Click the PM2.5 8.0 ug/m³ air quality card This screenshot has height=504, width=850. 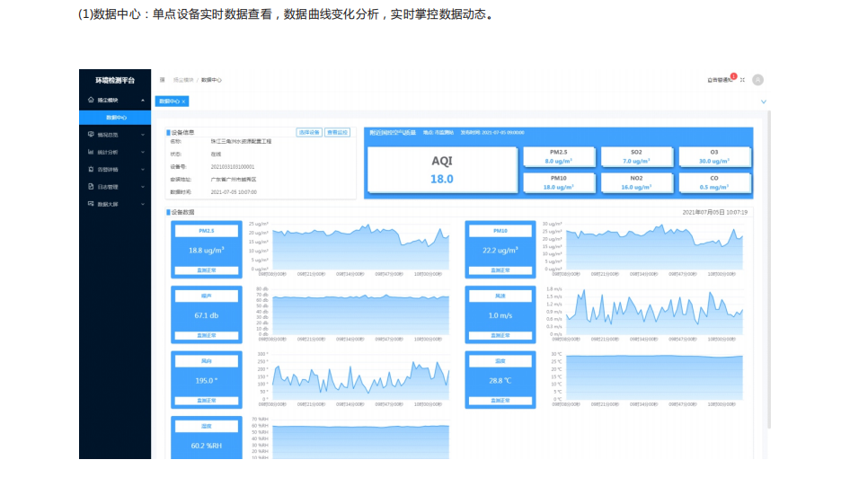(559, 156)
